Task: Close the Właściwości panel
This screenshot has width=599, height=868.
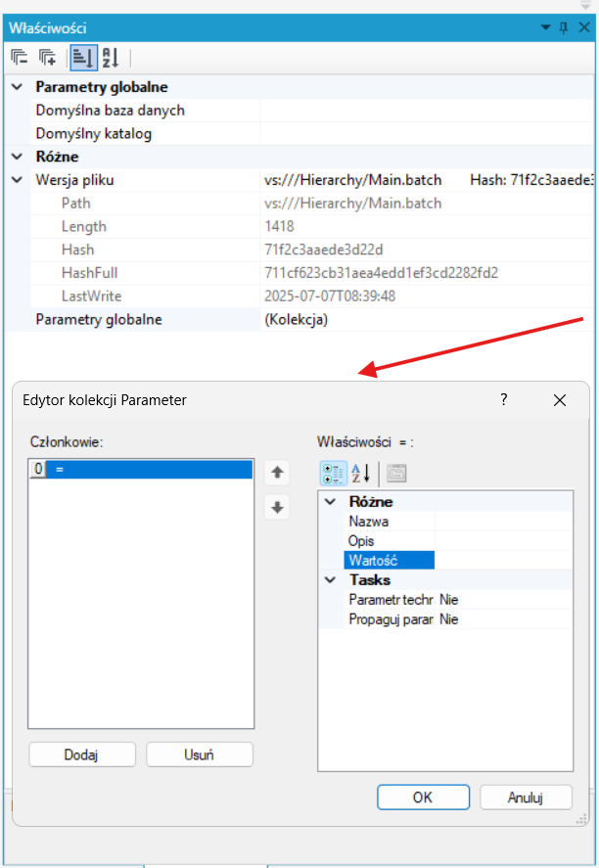Action: pos(584,27)
